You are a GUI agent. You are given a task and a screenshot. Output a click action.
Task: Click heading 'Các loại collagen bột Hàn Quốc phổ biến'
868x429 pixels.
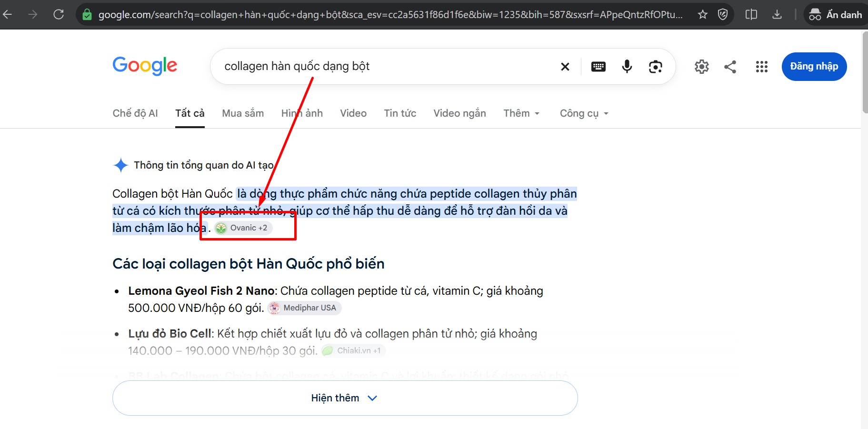coord(248,264)
